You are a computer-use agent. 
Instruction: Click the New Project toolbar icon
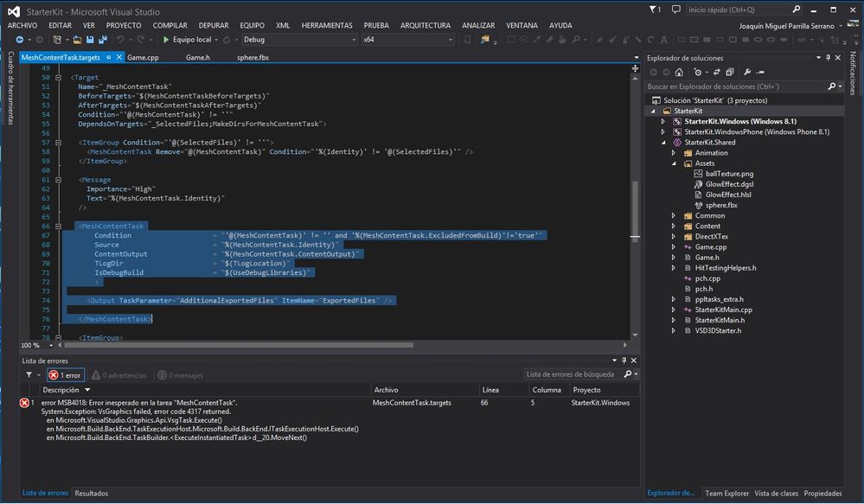click(x=57, y=40)
